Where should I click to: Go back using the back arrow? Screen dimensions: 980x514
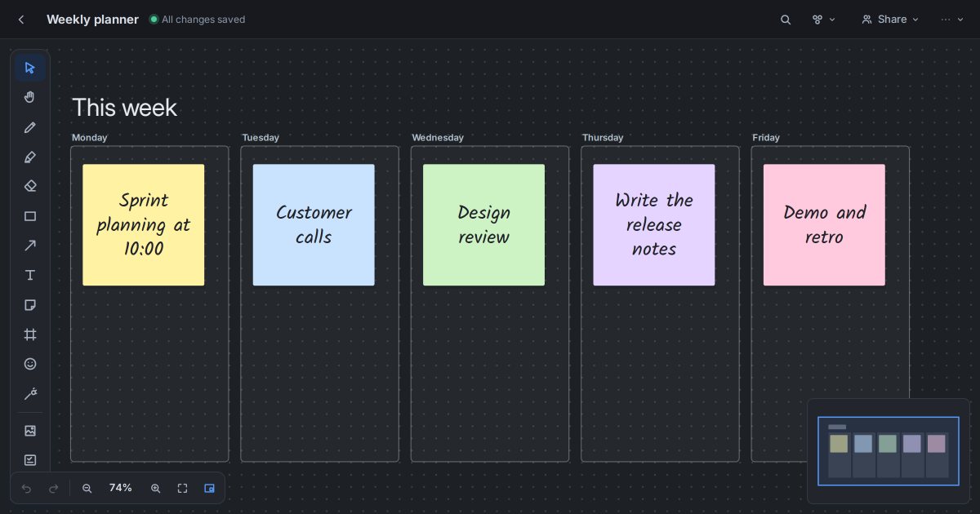[21, 20]
